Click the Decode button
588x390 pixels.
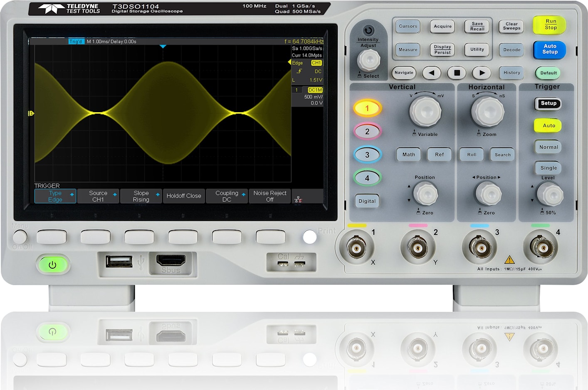click(512, 50)
